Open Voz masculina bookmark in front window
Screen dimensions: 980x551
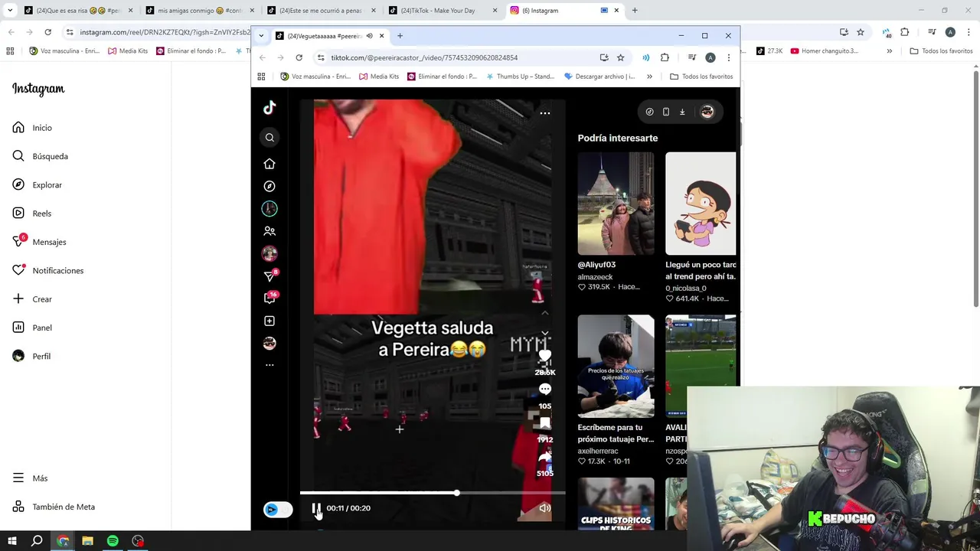tap(315, 77)
